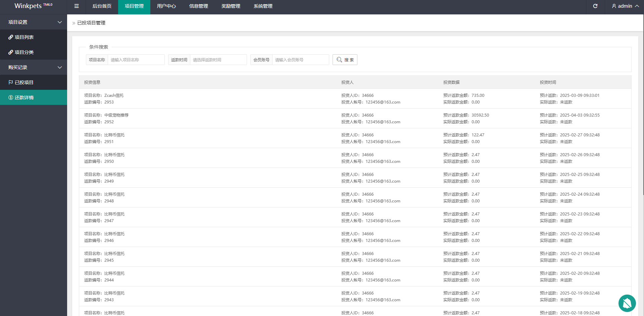
Task: Click the flag icon beside 已投项目
Action: click(x=11, y=82)
